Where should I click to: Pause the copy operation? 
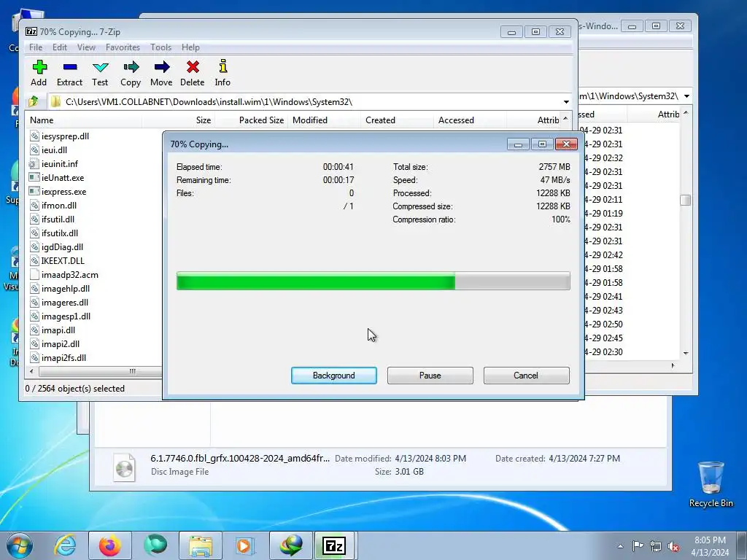(430, 376)
